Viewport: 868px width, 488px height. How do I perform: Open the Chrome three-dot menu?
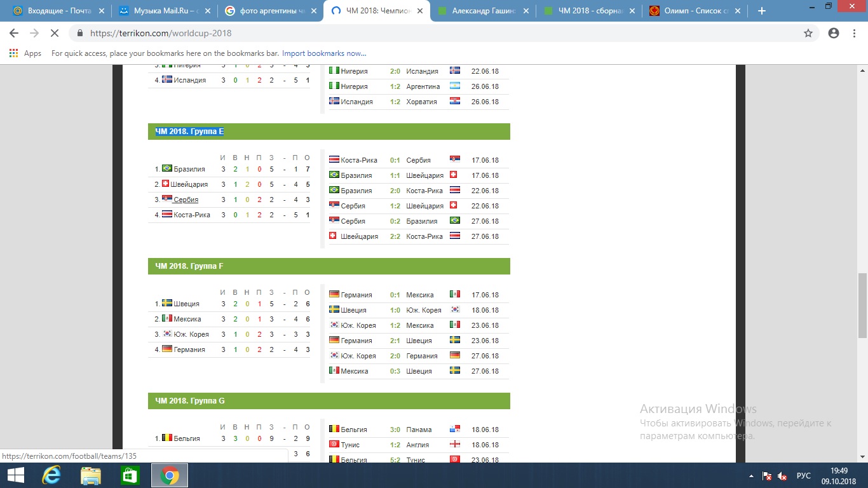(x=855, y=33)
